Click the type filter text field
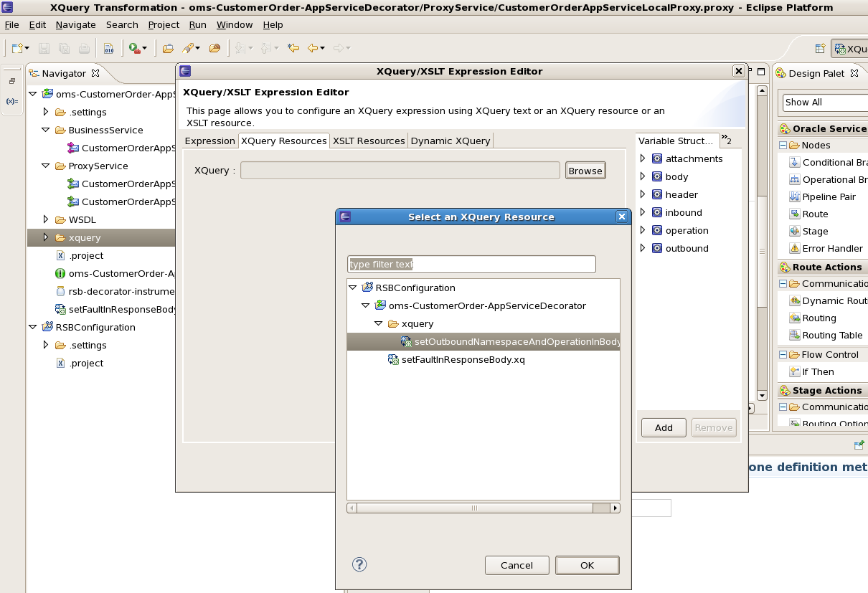Viewport: 868px width, 593px height. (x=471, y=264)
